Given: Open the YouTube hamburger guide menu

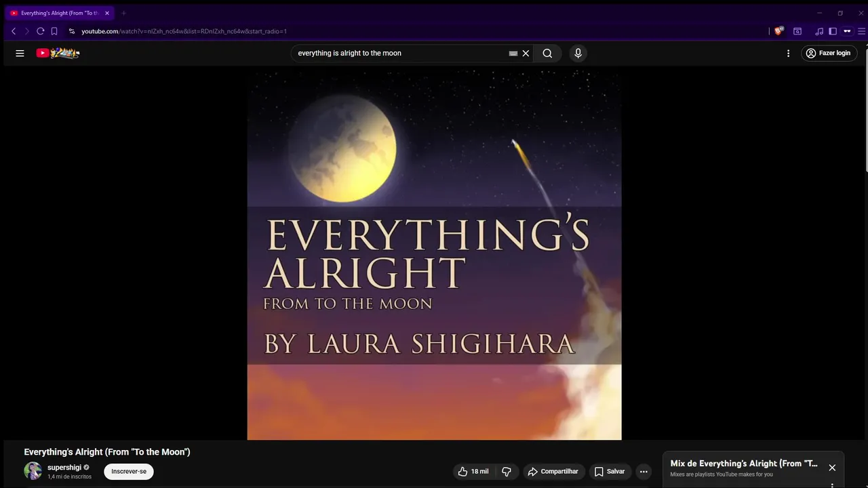Looking at the screenshot, I should (20, 53).
